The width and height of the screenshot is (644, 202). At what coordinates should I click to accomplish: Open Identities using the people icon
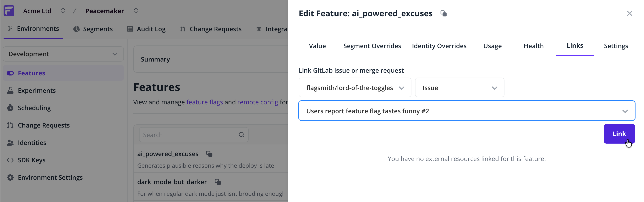[x=10, y=142]
